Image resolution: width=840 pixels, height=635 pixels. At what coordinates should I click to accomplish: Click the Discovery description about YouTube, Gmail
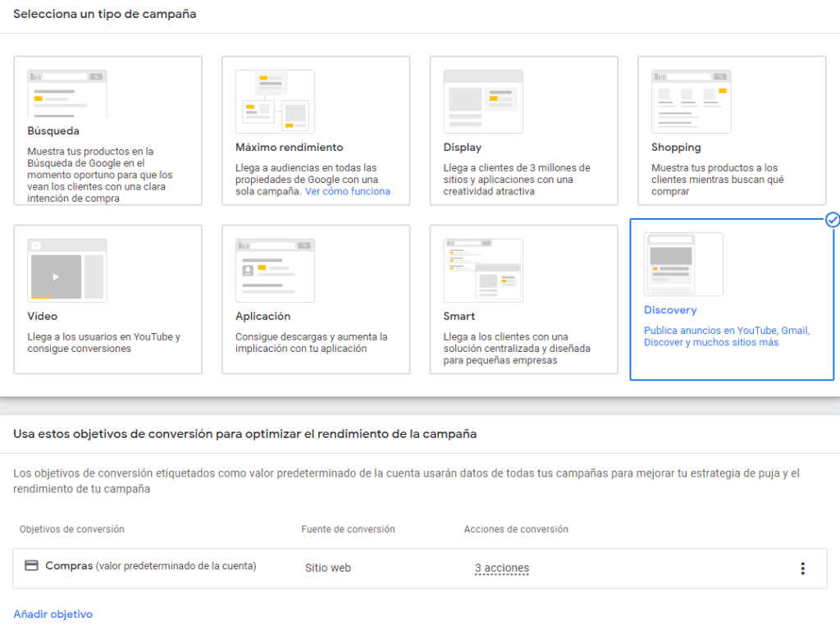pos(727,336)
